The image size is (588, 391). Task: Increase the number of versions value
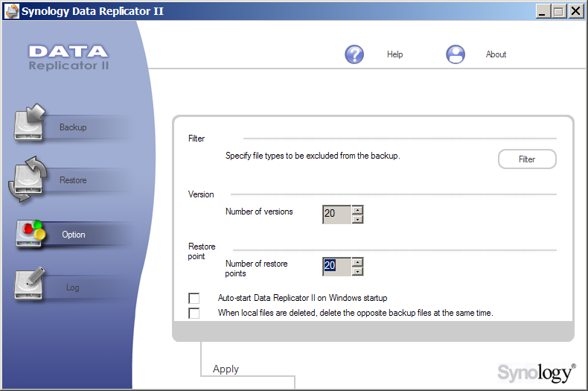click(x=358, y=210)
